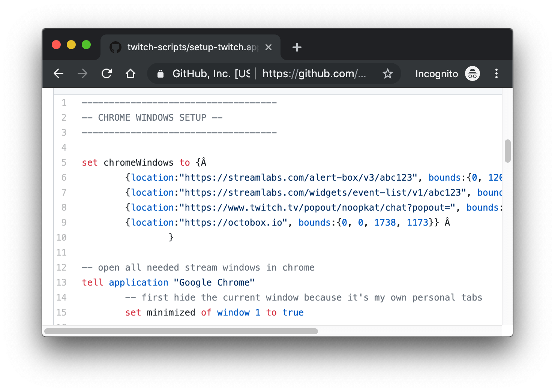555x392 pixels.
Task: Bookmark this page with the star
Action: click(387, 73)
